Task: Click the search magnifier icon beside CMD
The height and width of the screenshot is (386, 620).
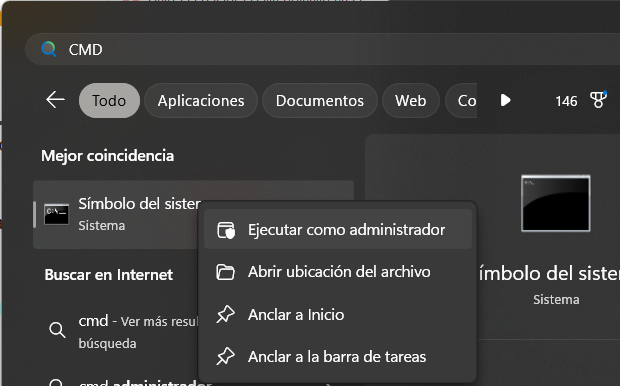Action: (49, 49)
